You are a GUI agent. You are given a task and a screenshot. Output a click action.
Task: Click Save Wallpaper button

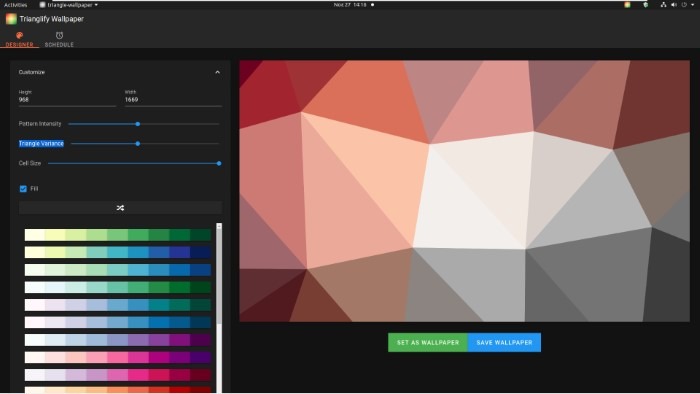[x=504, y=342]
